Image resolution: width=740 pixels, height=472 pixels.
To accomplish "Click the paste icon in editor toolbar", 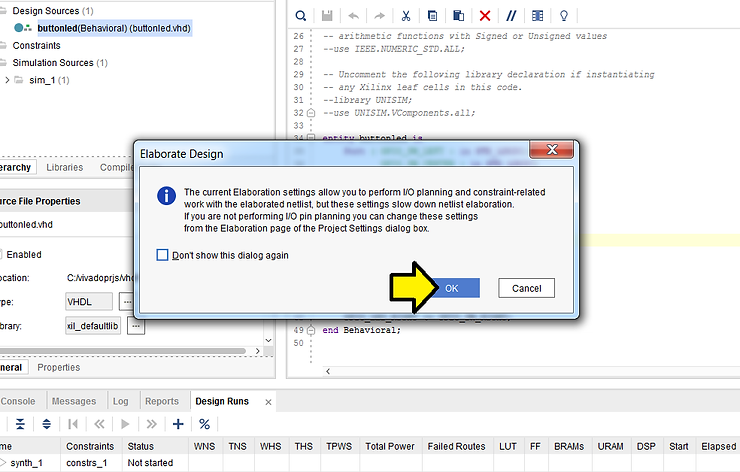I will click(458, 16).
